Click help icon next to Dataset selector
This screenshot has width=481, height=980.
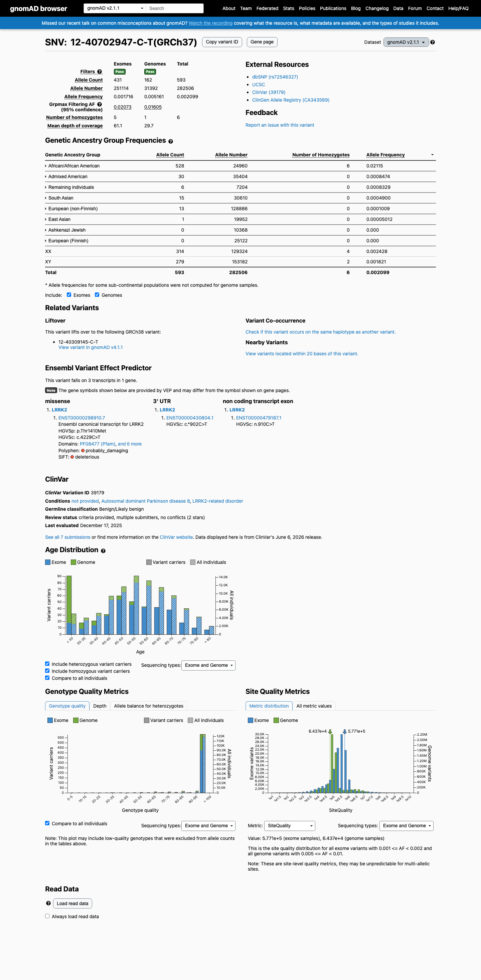pyautogui.click(x=433, y=42)
